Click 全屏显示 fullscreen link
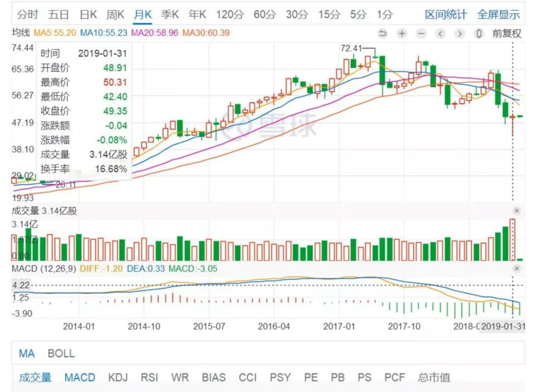Screen dimensions: 544x392 [498, 15]
